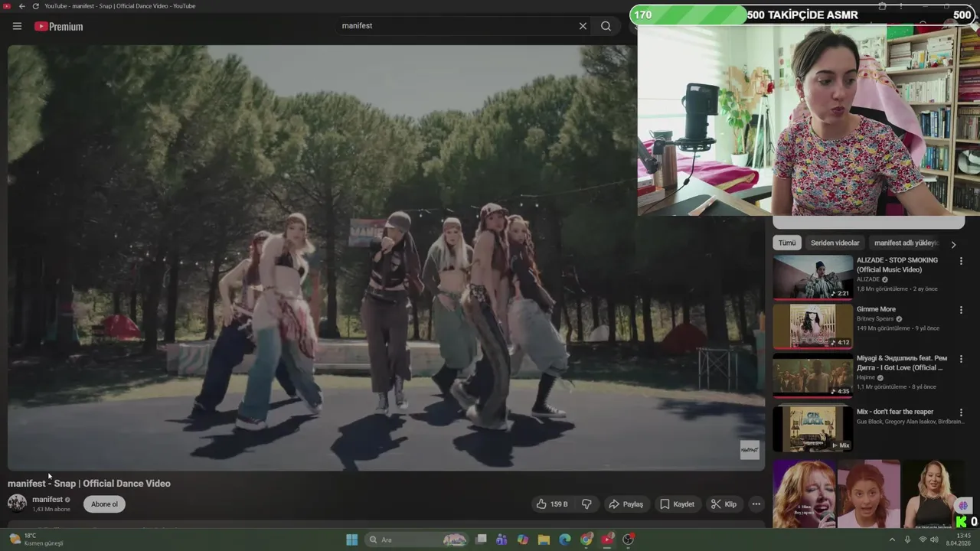Open options menu for Mix don't fear the reaper
980x551 pixels.
point(961,412)
